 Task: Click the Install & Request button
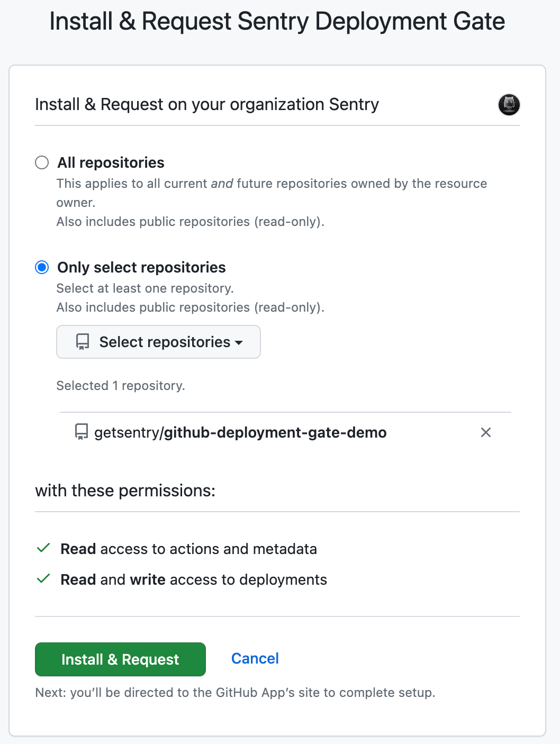(120, 659)
